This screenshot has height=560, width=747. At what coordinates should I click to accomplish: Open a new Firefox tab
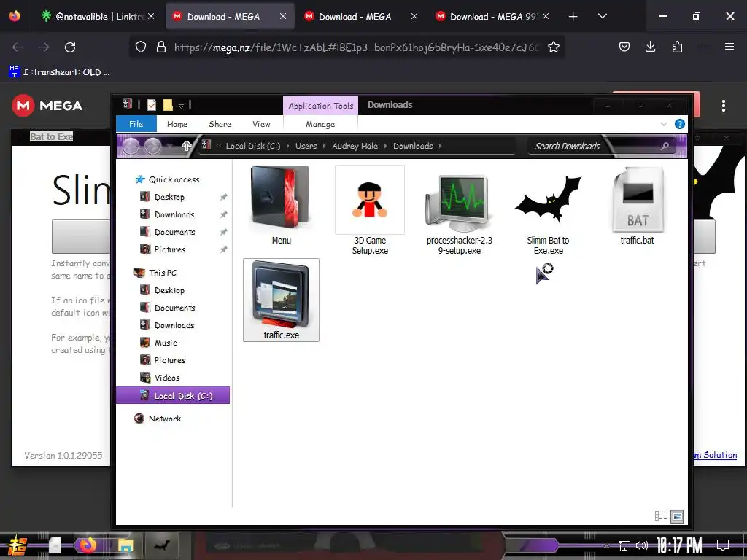click(573, 17)
